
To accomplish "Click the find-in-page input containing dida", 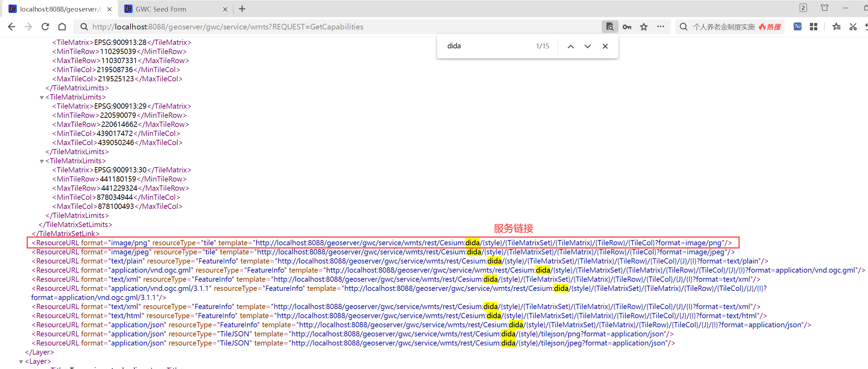I will (488, 46).
